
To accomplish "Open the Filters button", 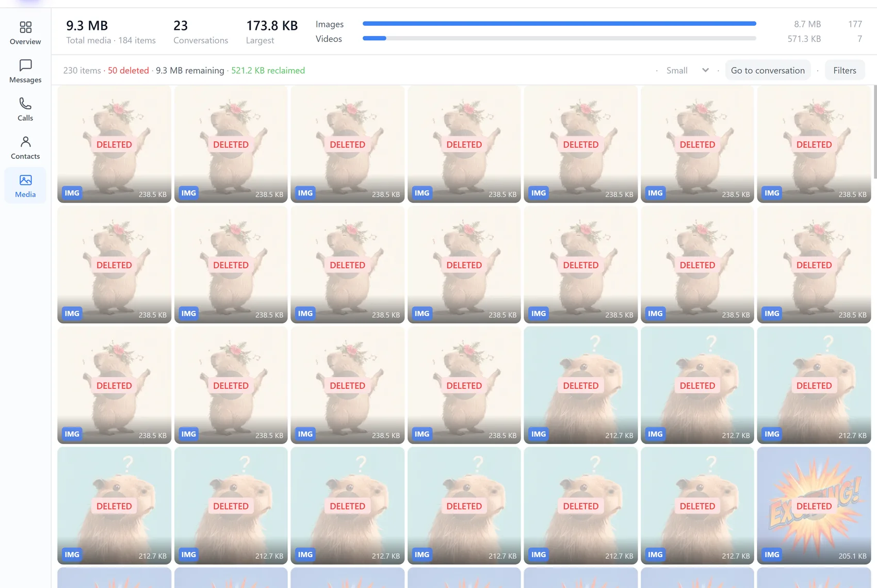I will pos(844,70).
